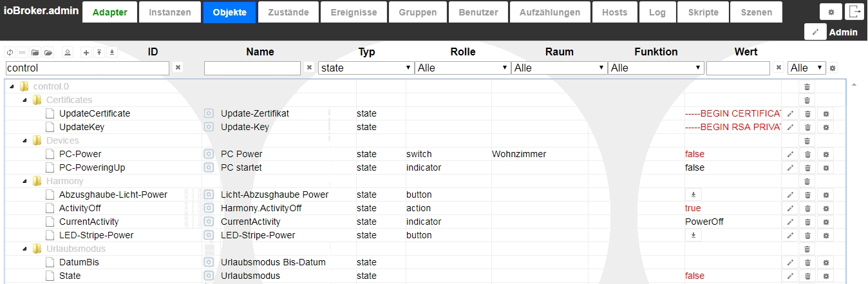The image size is (868, 284).
Task: Focus the Name filter input field
Action: pyautogui.click(x=252, y=68)
